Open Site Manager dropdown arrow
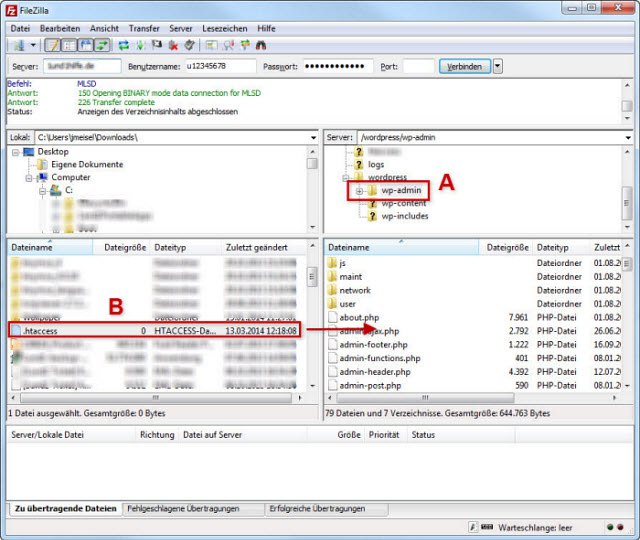 tap(33, 45)
